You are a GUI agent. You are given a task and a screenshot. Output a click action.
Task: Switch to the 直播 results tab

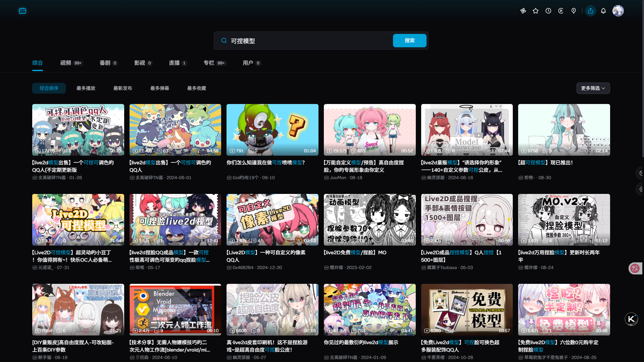(x=174, y=63)
